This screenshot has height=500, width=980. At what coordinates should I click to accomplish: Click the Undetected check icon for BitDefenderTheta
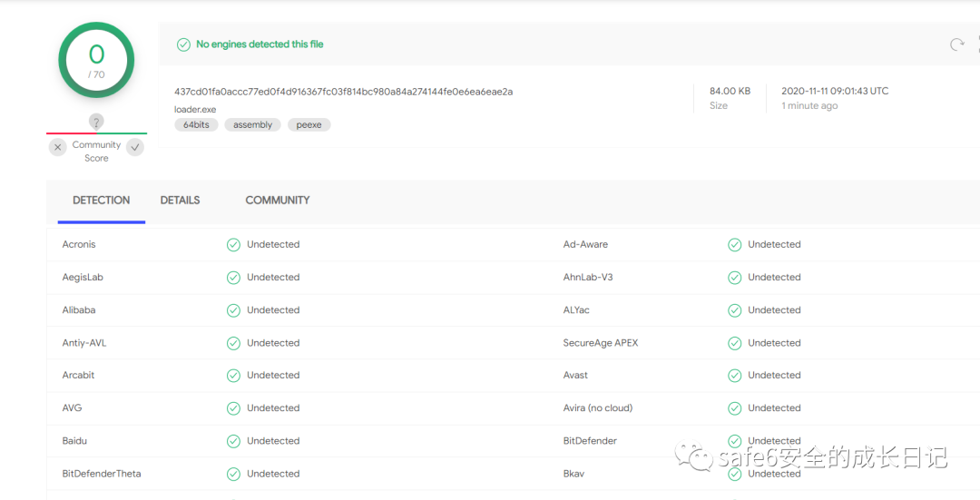point(234,475)
